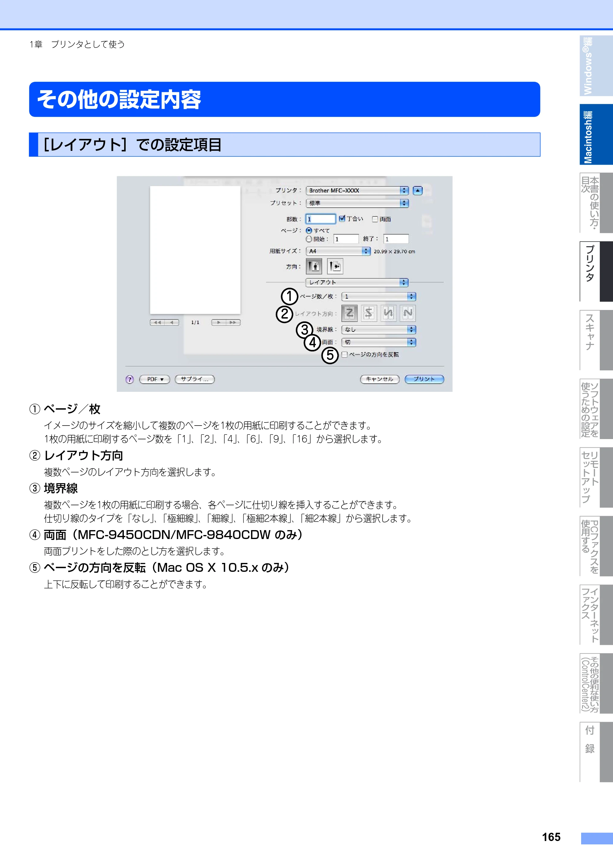Screen dimensions: 613x868
Task: Open the Windows編 side tab
Action: 596,66
